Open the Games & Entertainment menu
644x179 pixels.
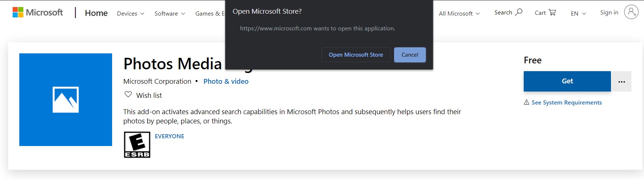[x=210, y=14]
